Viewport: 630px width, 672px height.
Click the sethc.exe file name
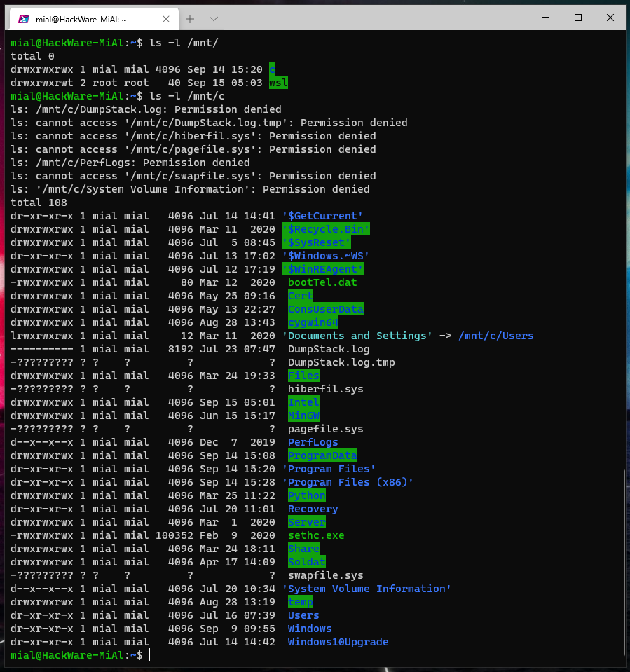[x=315, y=535]
